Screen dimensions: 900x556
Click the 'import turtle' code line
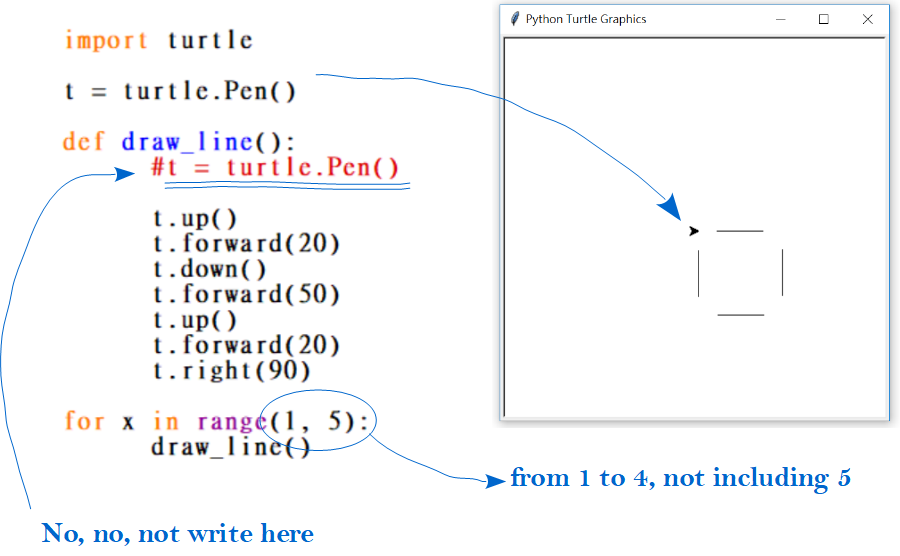[159, 40]
